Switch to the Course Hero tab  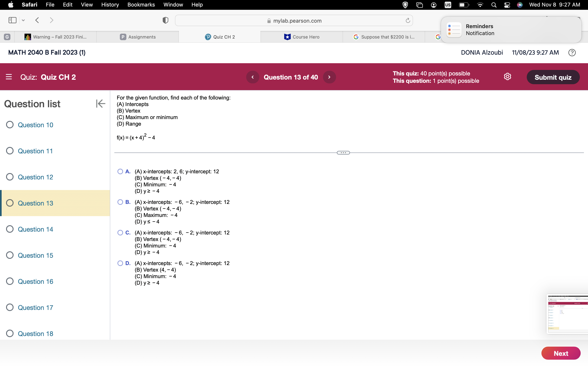pos(302,37)
